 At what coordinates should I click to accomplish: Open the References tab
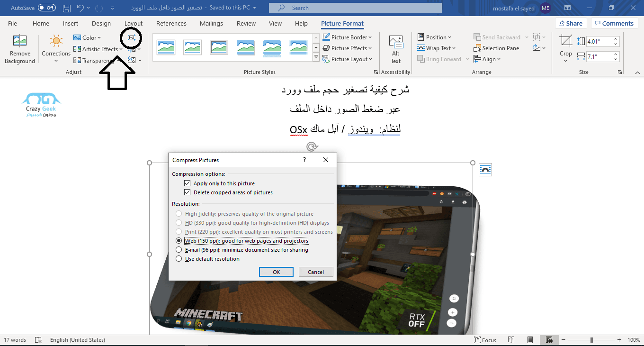click(171, 24)
